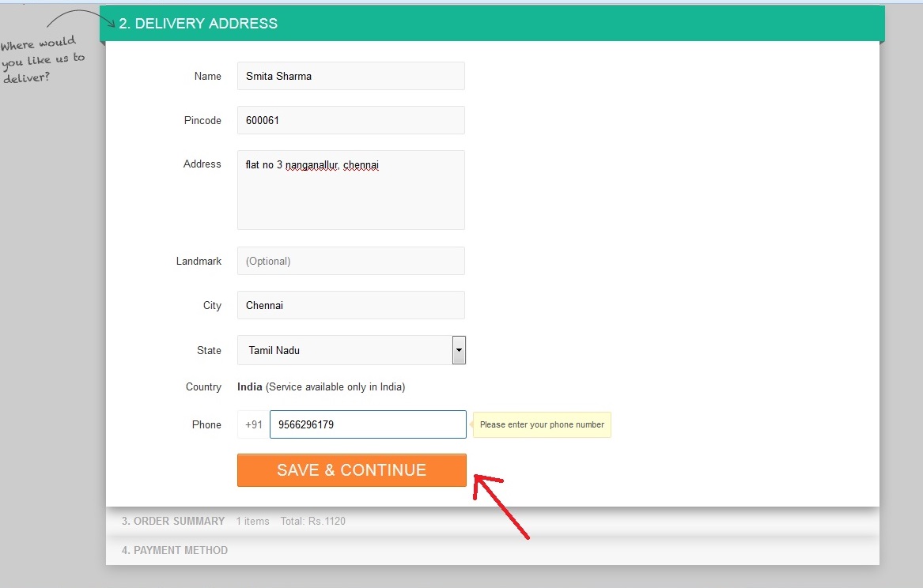Click the Total Rs.1120 amount text

(312, 521)
